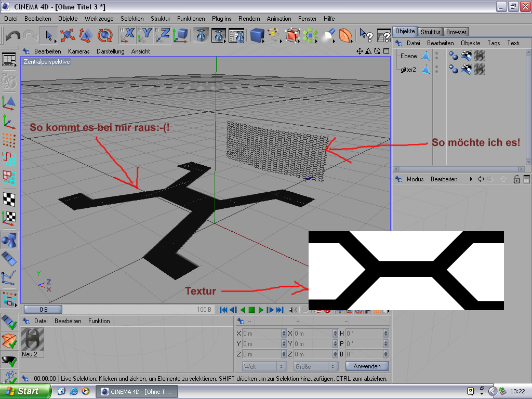
Task: Select the Rotate tool icon
Action: 105,35
